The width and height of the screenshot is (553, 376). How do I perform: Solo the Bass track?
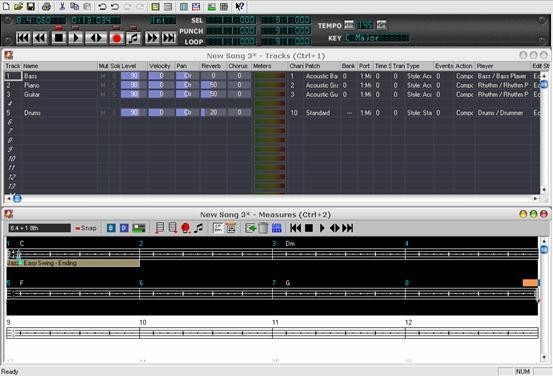click(114, 76)
